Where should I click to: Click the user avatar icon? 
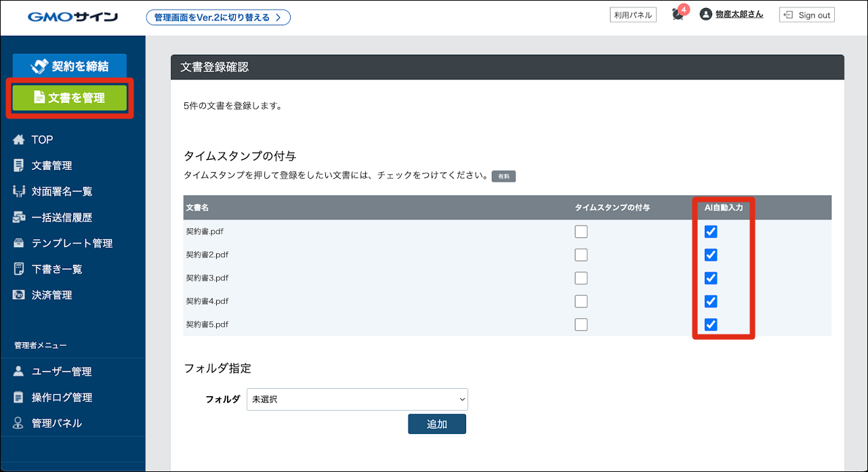pos(706,14)
